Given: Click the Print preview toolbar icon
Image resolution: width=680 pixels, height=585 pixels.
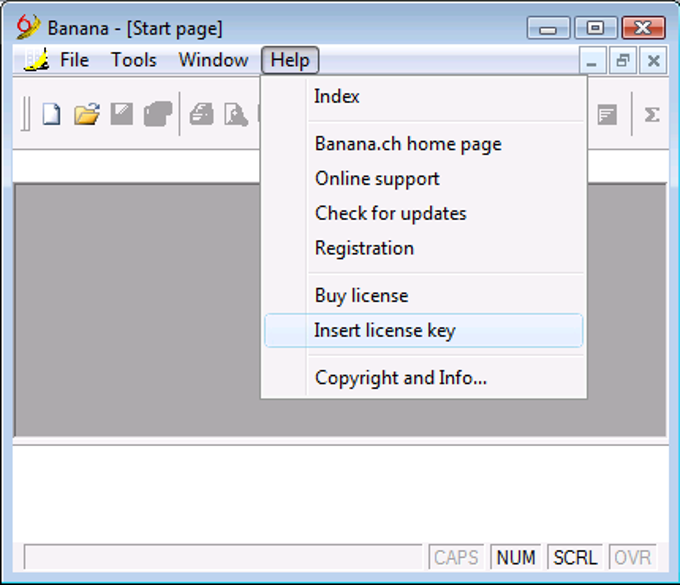Looking at the screenshot, I should click(x=236, y=114).
